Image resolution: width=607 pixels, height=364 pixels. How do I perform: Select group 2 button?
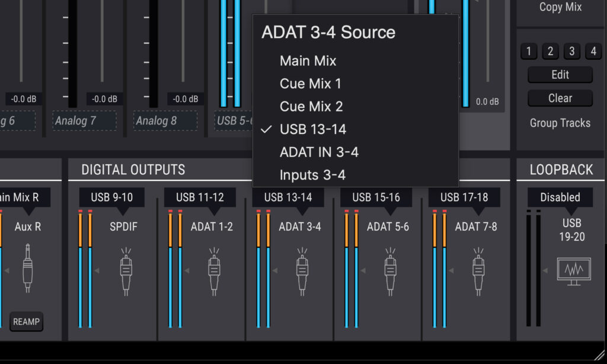pyautogui.click(x=550, y=51)
